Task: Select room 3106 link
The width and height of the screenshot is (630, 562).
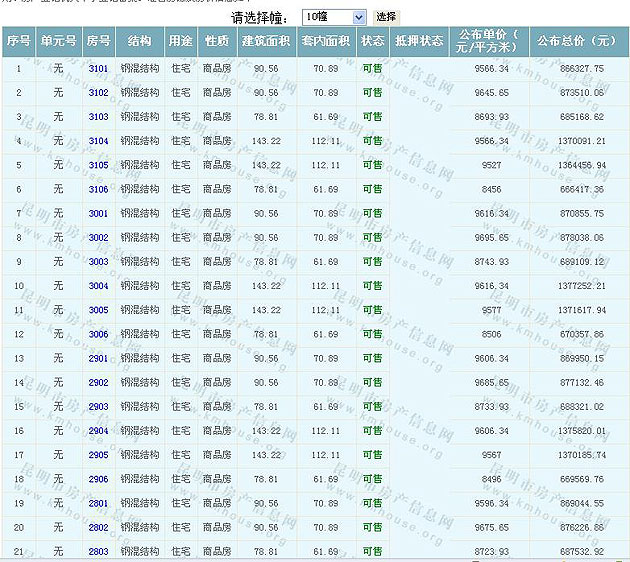Action: coord(98,189)
